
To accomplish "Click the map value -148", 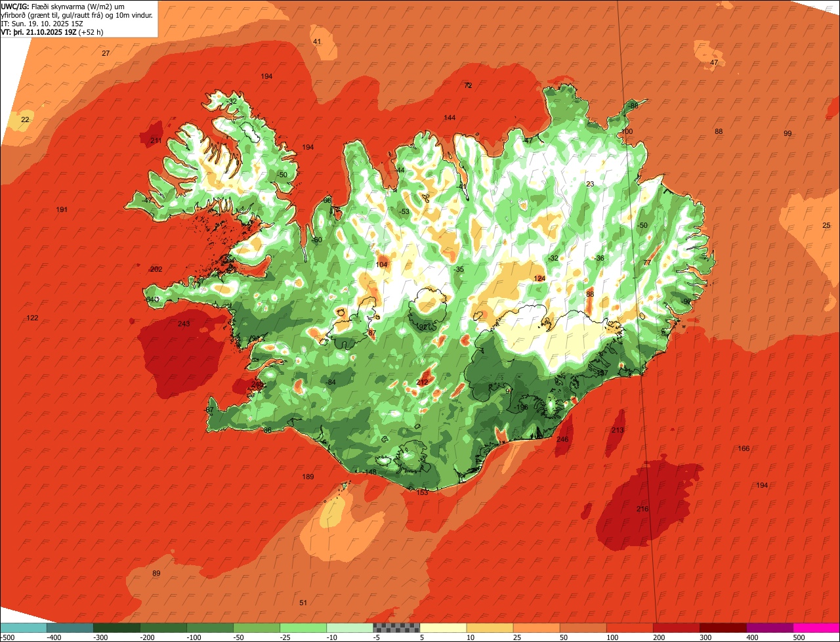I will click(x=369, y=472).
